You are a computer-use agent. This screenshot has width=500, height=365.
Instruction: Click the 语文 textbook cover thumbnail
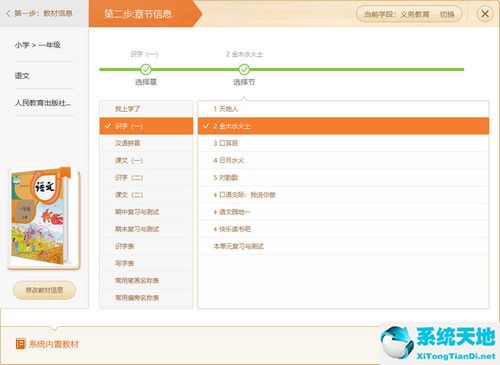(x=44, y=218)
